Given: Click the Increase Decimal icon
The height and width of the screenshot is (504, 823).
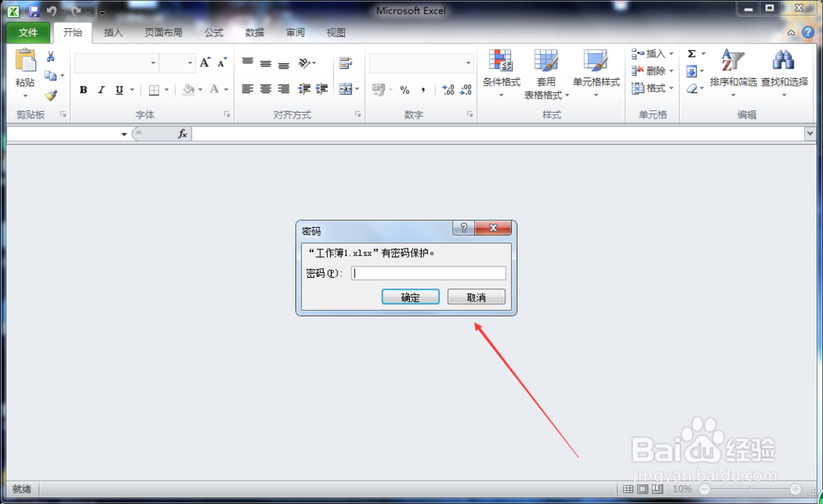Looking at the screenshot, I should 448,90.
